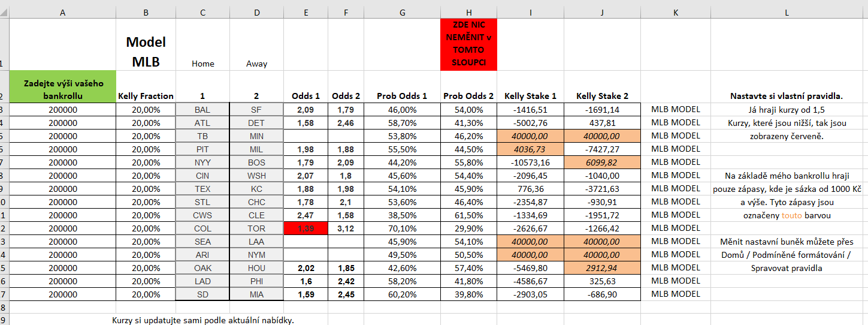Select the 325,63 Kelly stake cell
Image resolution: width=868 pixels, height=325 pixels.
tap(603, 281)
